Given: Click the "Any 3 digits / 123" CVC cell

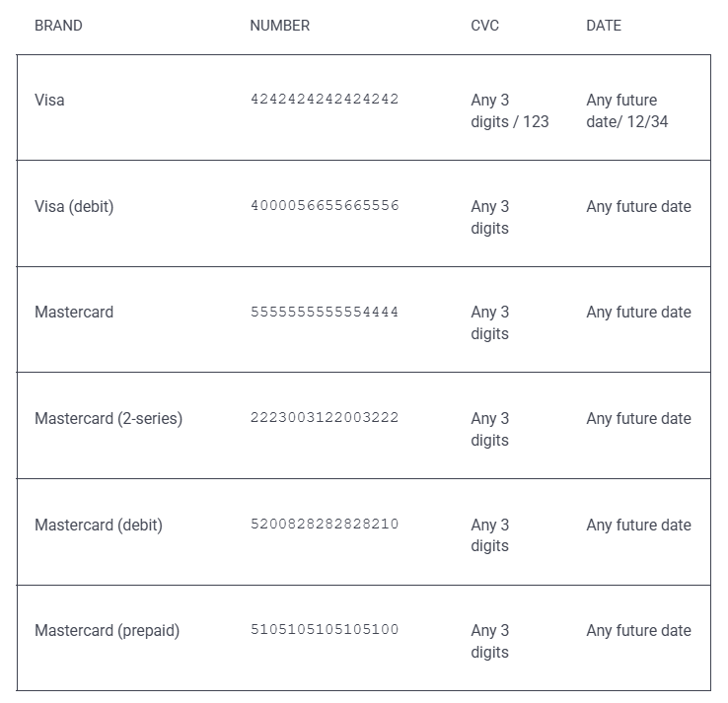Looking at the screenshot, I should point(509,110).
